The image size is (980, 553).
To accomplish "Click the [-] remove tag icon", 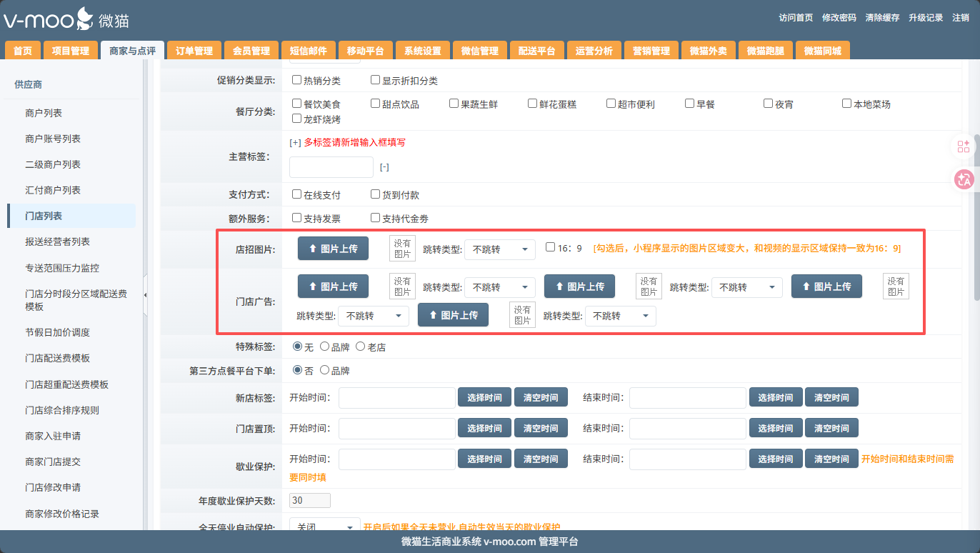I will tap(384, 167).
